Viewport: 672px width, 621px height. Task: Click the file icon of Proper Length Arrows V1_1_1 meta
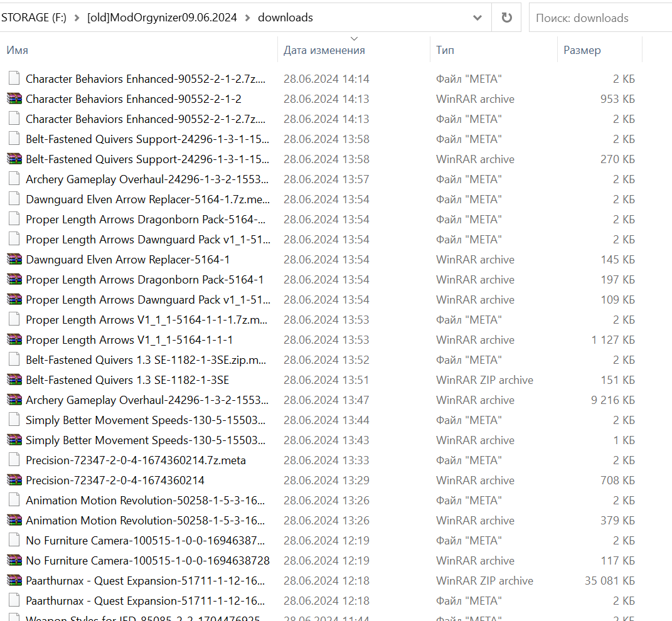coord(14,320)
